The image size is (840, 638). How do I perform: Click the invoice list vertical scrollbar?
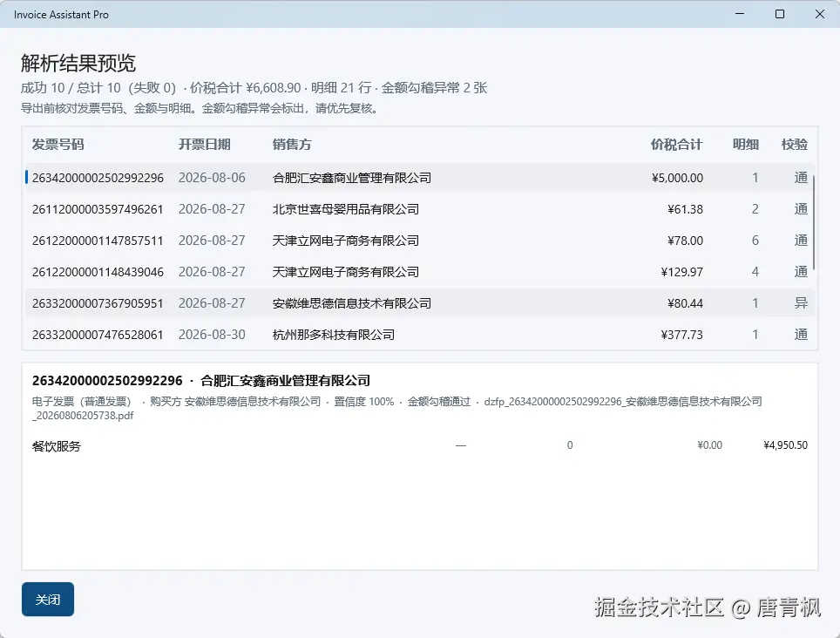click(x=814, y=223)
